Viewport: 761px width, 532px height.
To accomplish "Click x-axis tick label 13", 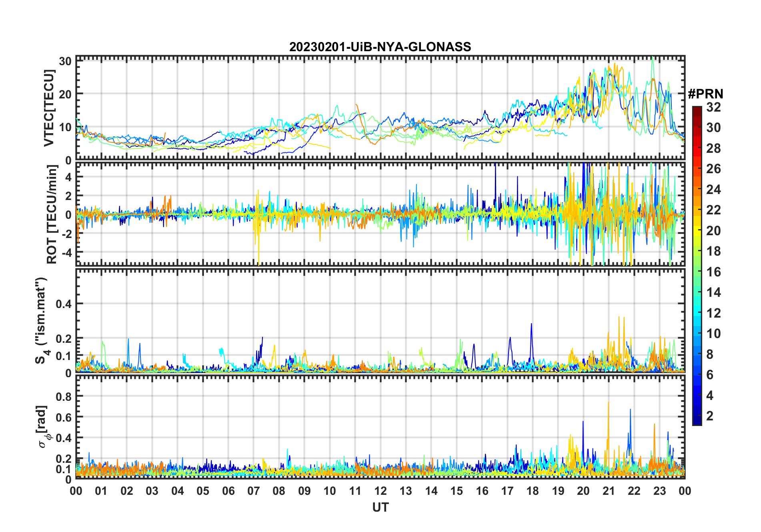I will pyautogui.click(x=406, y=491).
